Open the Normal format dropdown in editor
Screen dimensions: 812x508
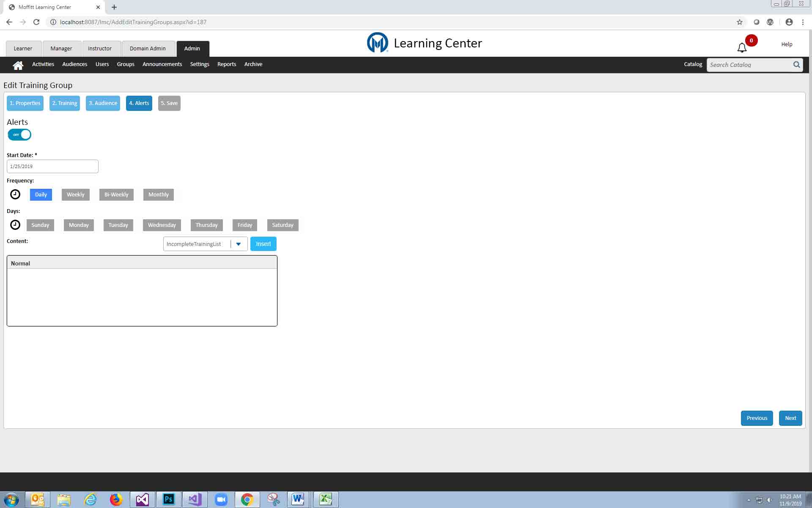point(20,263)
